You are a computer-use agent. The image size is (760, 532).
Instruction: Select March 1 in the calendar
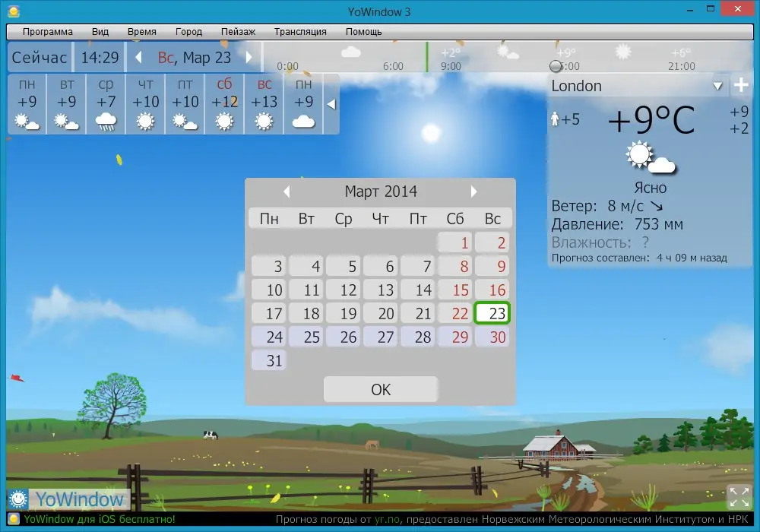[454, 242]
